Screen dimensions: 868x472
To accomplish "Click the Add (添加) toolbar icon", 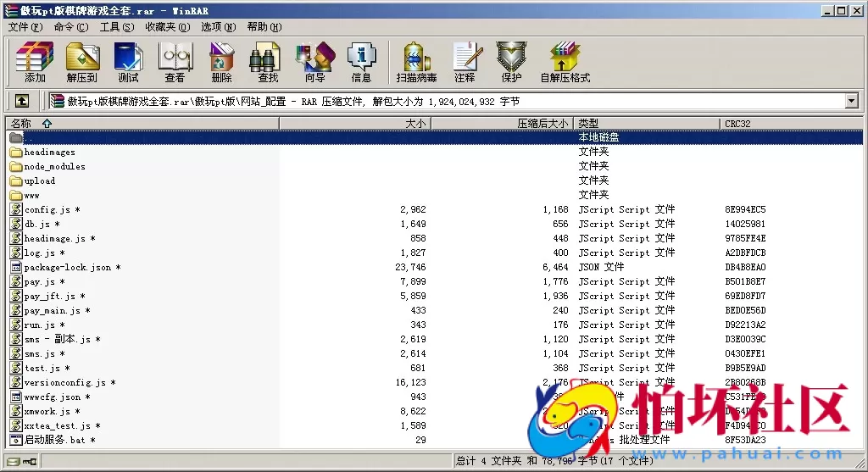I will pyautogui.click(x=35, y=62).
